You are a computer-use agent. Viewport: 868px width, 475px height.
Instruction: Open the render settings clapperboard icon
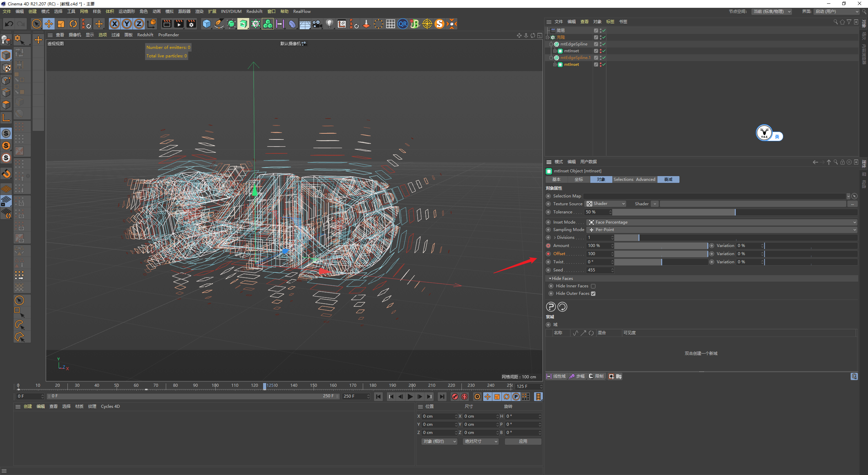coord(191,24)
